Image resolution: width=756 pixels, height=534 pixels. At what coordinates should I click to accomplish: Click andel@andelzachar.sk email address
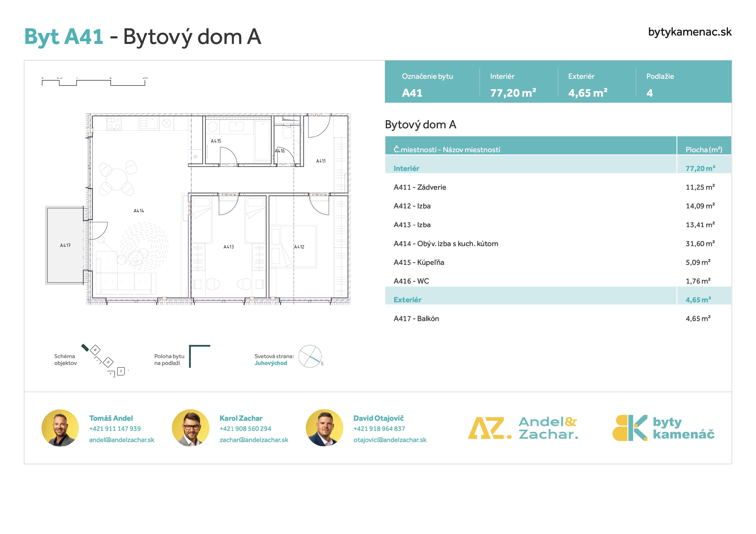(x=122, y=440)
